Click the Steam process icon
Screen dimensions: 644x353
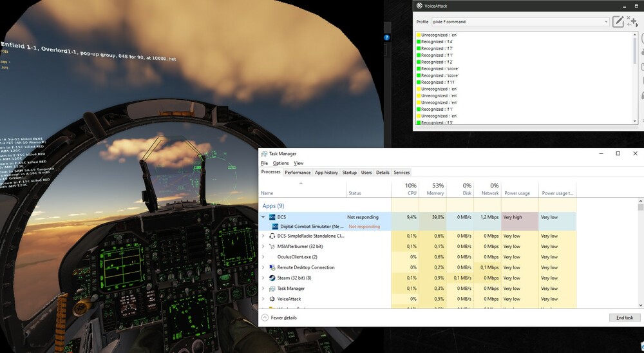(272, 278)
